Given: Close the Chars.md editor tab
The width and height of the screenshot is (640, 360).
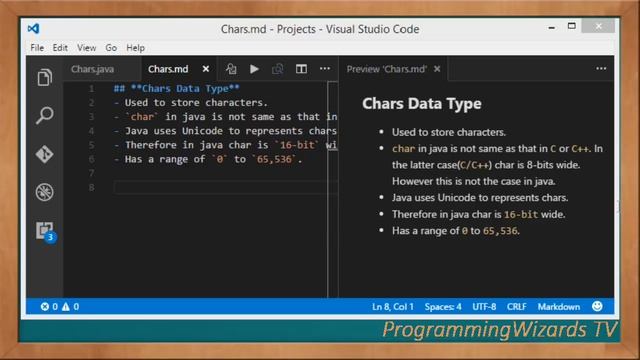Looking at the screenshot, I should pyautogui.click(x=206, y=69).
